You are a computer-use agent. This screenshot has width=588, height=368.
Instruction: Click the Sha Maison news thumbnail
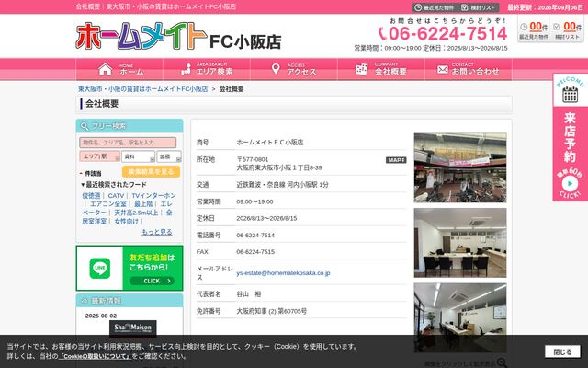(x=132, y=328)
